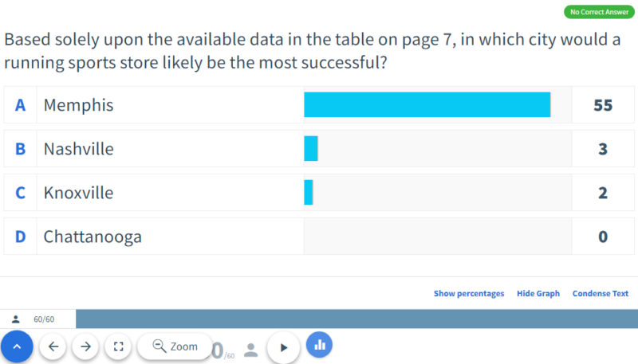Toggle Condense Text
638x364 pixels.
click(x=601, y=293)
